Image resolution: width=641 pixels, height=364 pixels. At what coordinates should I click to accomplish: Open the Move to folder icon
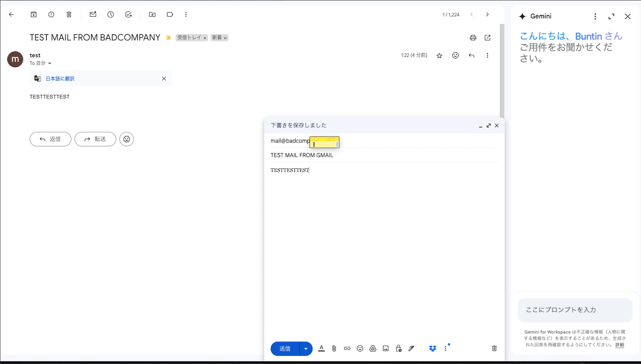pos(152,15)
